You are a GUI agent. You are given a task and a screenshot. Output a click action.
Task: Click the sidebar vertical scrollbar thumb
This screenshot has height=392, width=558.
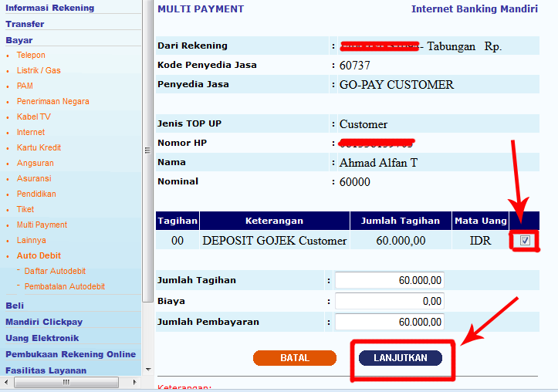[x=147, y=150]
